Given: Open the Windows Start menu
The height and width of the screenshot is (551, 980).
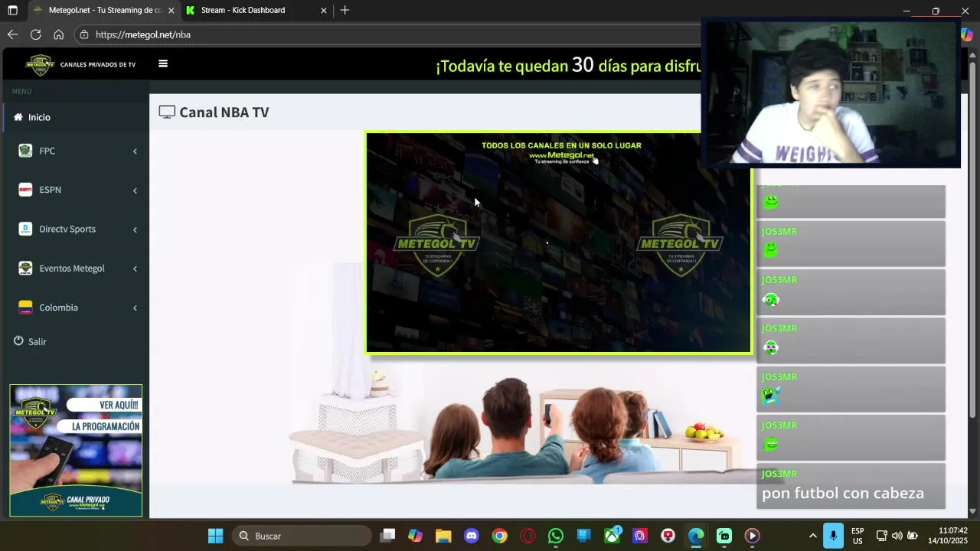Looking at the screenshot, I should pos(216,536).
